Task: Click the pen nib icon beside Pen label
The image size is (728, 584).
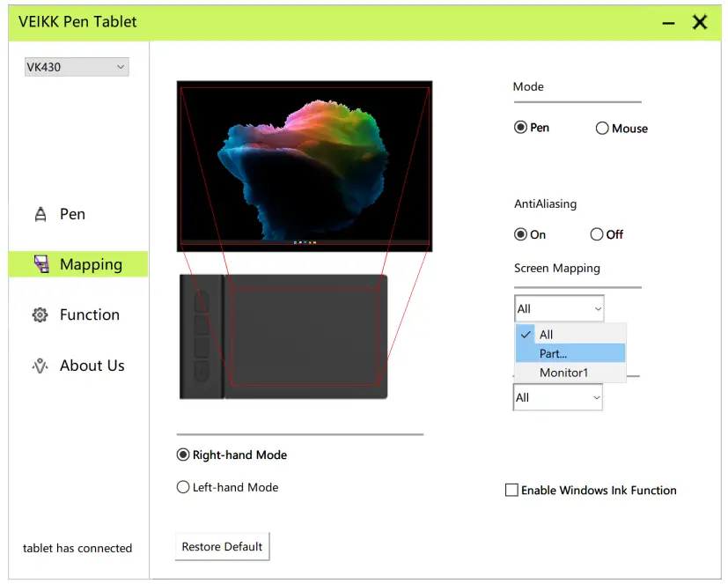Action: (x=40, y=213)
